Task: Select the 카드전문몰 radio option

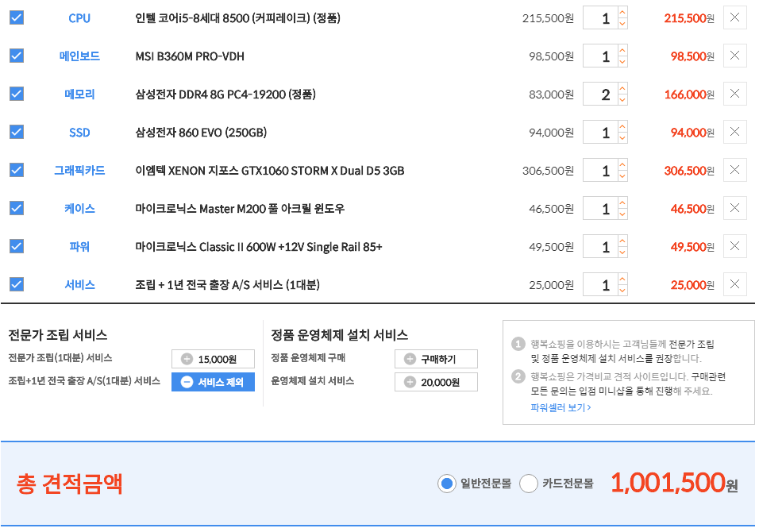Action: [x=528, y=483]
